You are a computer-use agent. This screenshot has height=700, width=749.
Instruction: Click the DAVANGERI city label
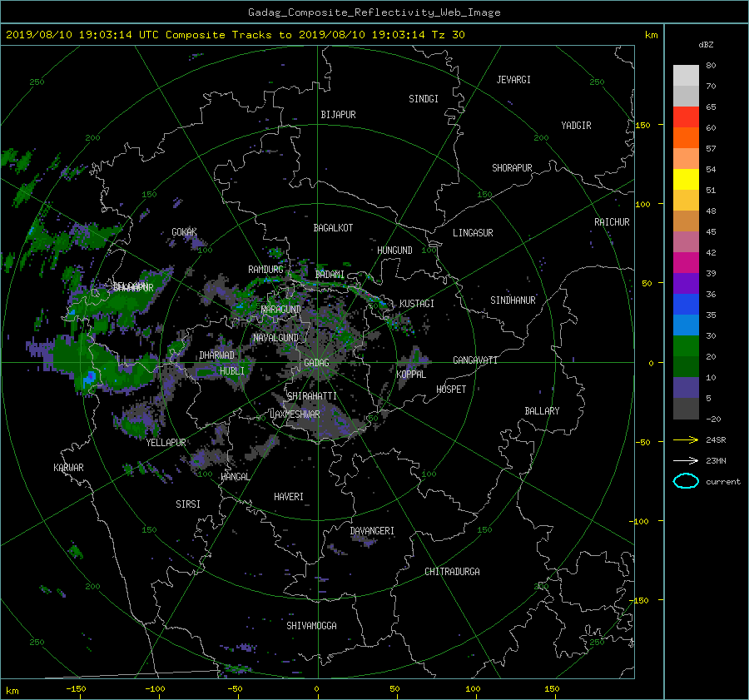click(372, 531)
